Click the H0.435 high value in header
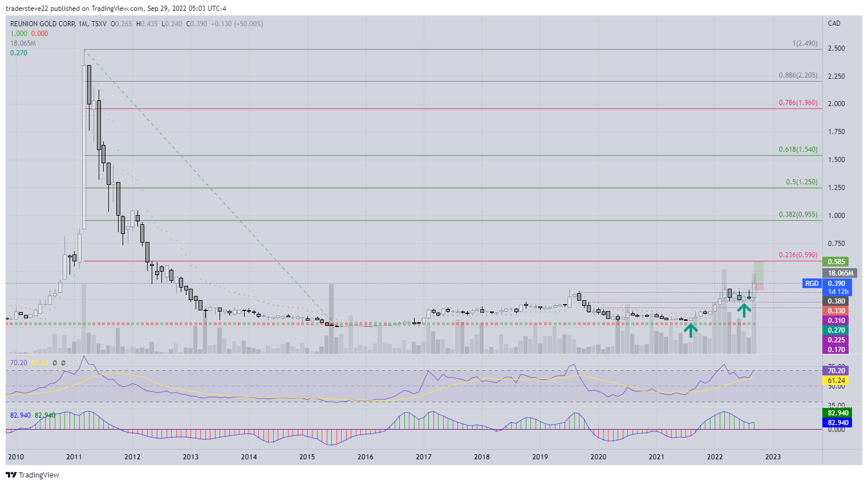Screen dimensions: 868x485 [147, 24]
